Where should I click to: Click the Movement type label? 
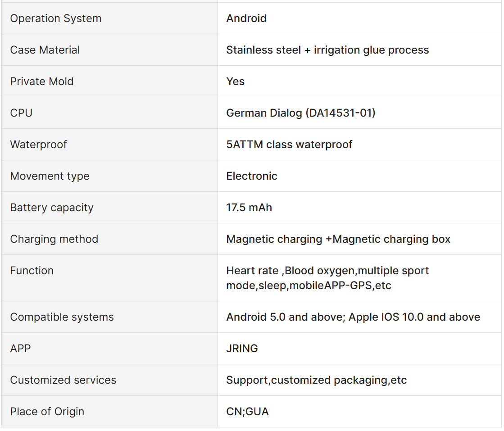(x=50, y=176)
